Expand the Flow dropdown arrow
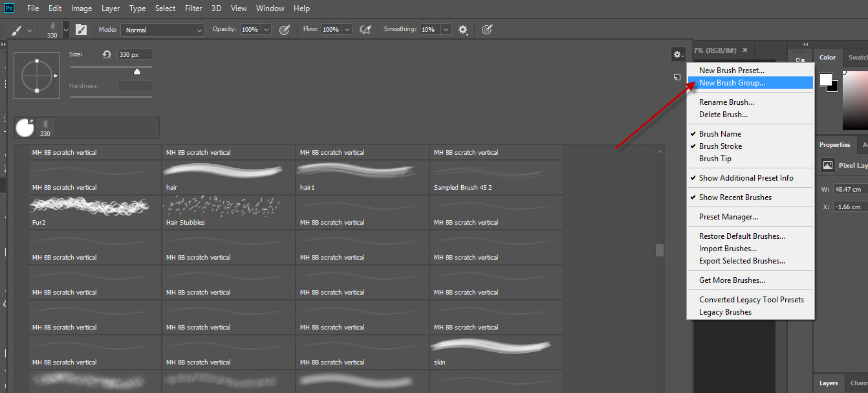Viewport: 868px width, 393px height. click(x=347, y=30)
